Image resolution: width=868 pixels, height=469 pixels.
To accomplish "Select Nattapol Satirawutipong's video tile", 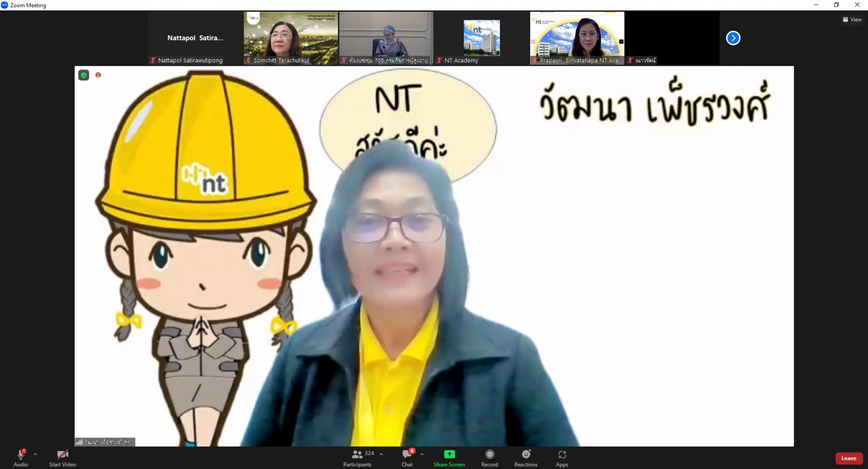I will (x=195, y=38).
